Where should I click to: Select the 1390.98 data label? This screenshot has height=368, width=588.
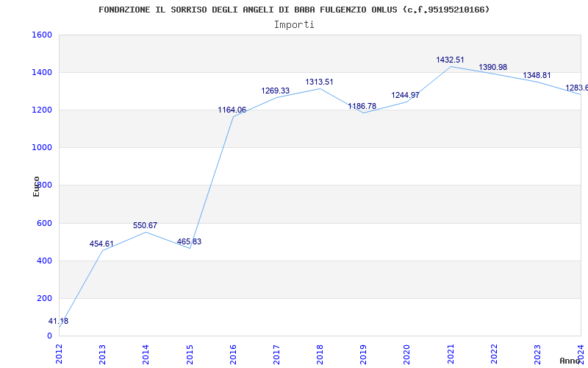[x=492, y=68]
